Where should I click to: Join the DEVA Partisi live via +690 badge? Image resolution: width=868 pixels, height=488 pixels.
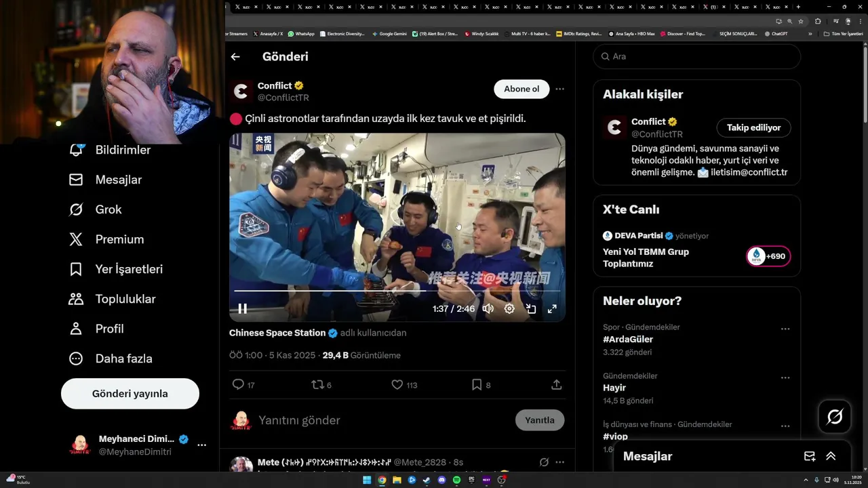point(768,256)
